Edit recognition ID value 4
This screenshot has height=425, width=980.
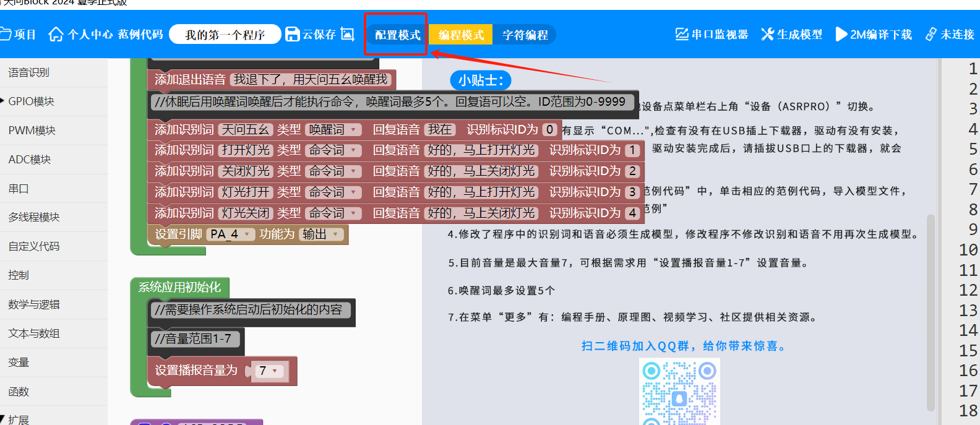[632, 213]
